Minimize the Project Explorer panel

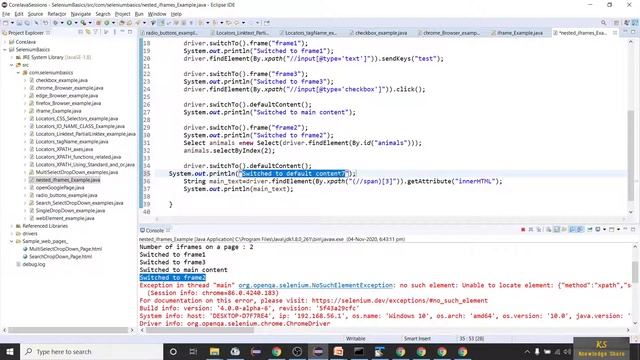click(x=122, y=31)
